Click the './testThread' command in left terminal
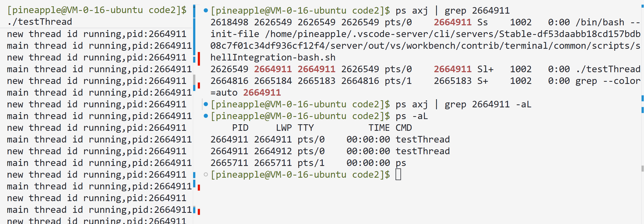The image size is (644, 224). coord(40,22)
